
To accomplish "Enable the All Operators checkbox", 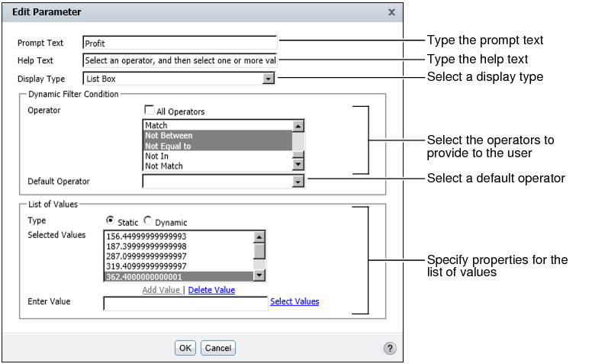I will (x=149, y=110).
